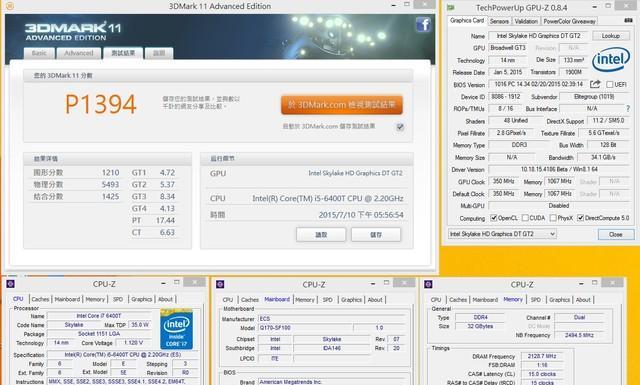Open CPU tab in middle CPU-Z window

point(228,300)
